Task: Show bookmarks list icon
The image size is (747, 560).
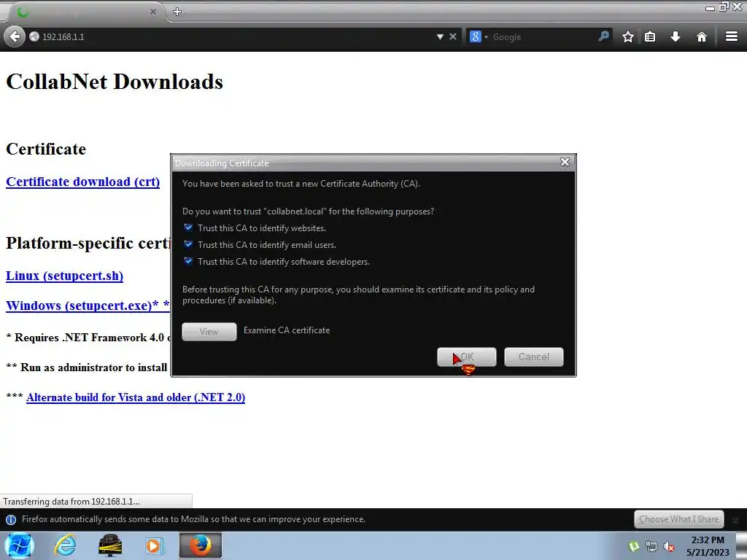Action: point(650,36)
